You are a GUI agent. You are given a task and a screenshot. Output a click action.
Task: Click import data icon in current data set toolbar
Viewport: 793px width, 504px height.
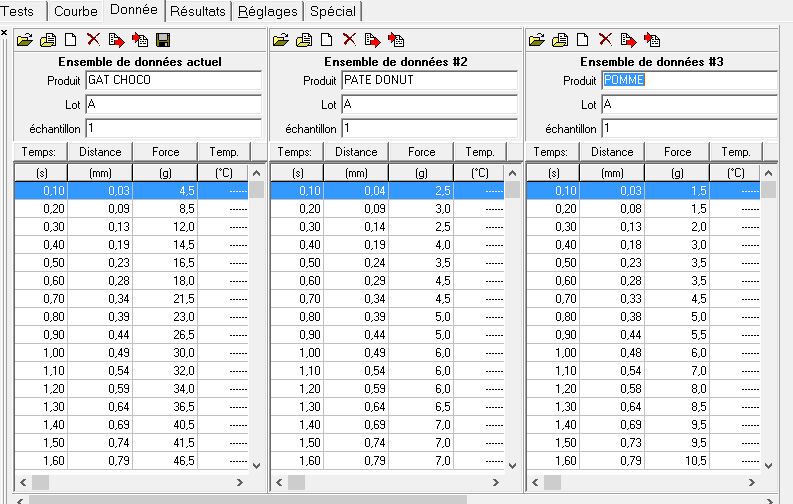(x=140, y=40)
